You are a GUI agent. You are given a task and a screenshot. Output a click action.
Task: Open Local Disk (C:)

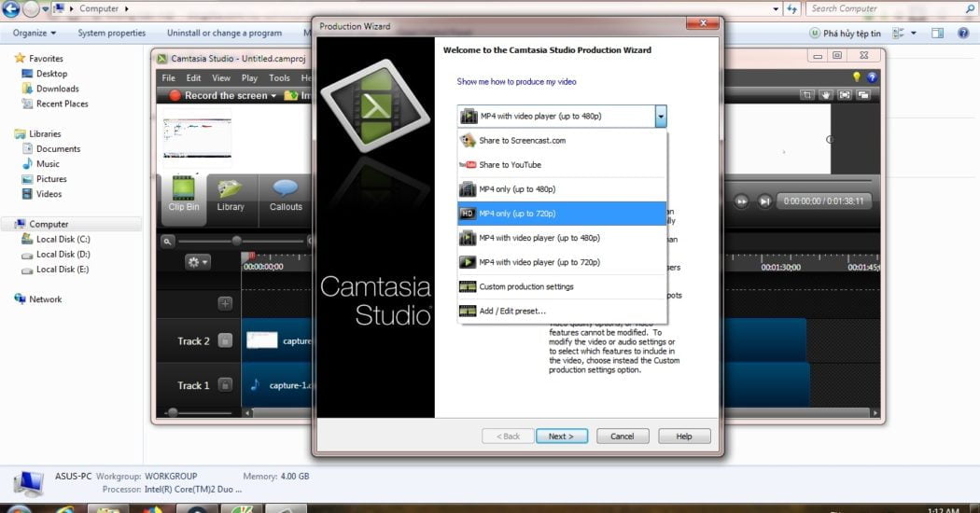pyautogui.click(x=63, y=240)
